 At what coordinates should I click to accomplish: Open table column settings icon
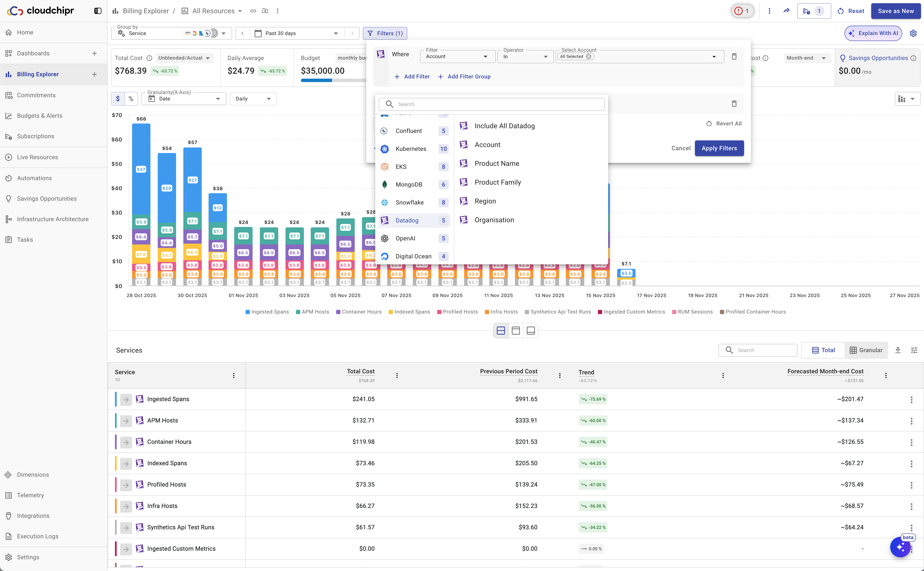(914, 350)
